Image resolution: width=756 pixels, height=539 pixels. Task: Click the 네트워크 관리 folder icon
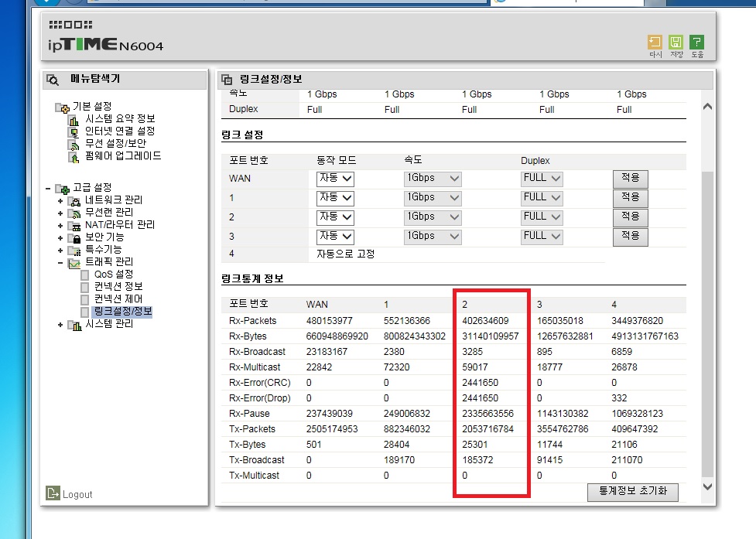(x=74, y=201)
